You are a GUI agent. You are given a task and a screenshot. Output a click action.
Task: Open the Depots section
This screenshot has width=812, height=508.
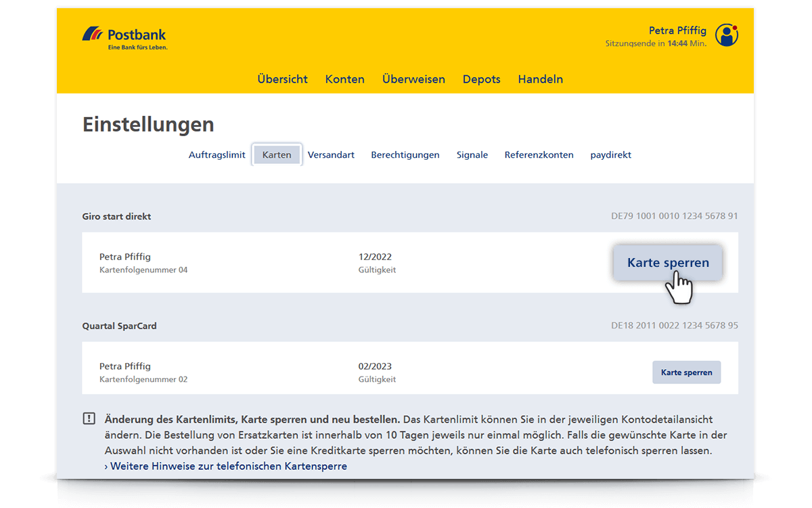point(481,79)
